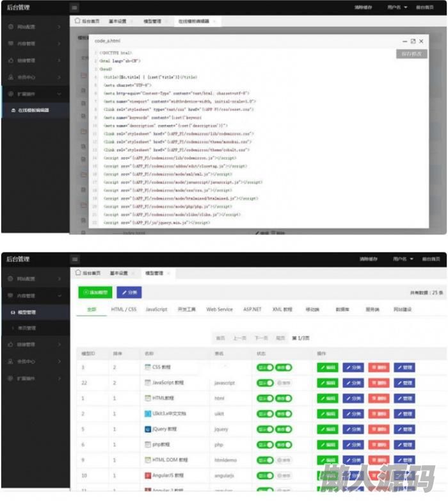Toggle the second status switch for php教程

(284, 445)
